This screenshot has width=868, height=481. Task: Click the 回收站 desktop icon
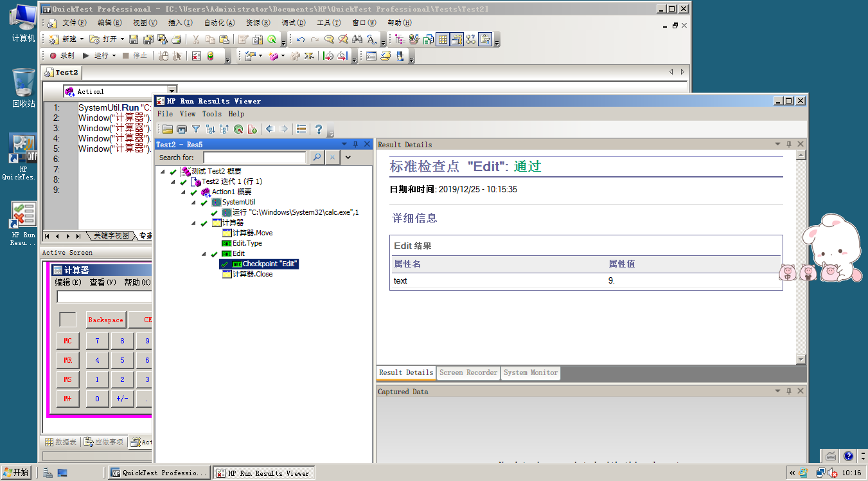click(x=23, y=88)
